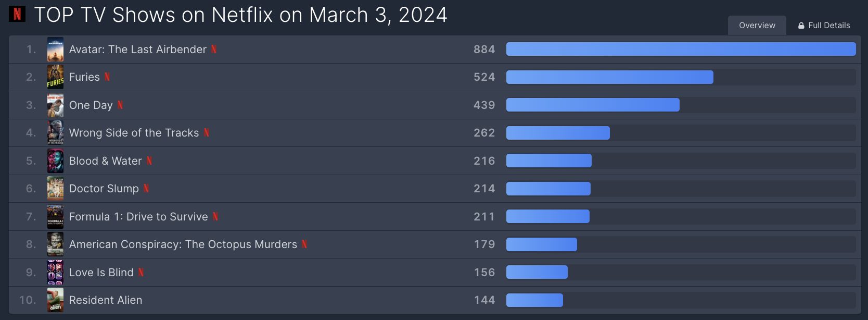Open the Blood & Water title link
This screenshot has width=868, height=320.
(x=106, y=161)
